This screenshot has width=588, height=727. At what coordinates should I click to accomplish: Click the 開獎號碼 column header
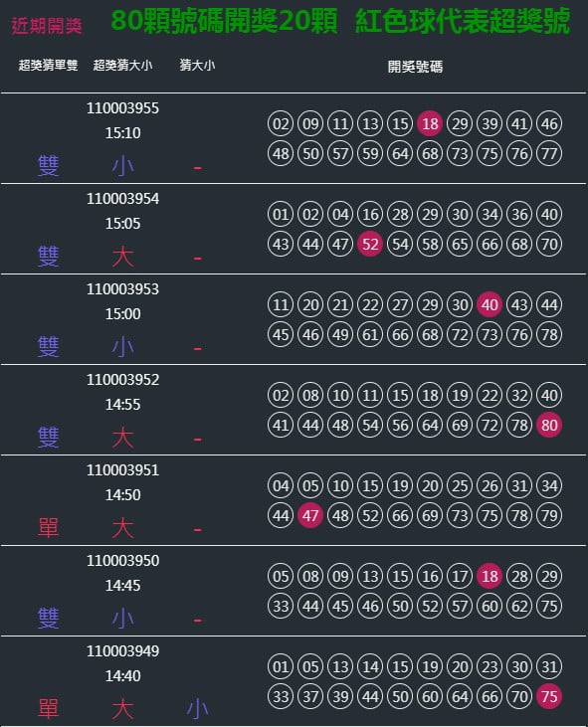click(x=415, y=67)
